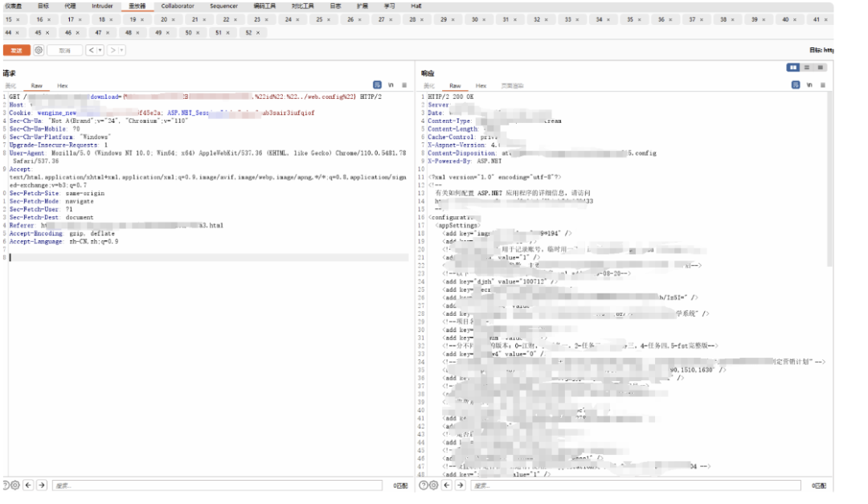This screenshot has width=868, height=504.
Task: Jump to previous request search match
Action: tap(28, 486)
